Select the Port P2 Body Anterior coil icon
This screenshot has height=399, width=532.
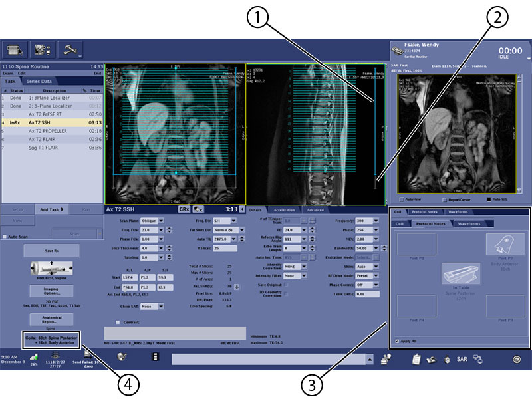tap(505, 247)
